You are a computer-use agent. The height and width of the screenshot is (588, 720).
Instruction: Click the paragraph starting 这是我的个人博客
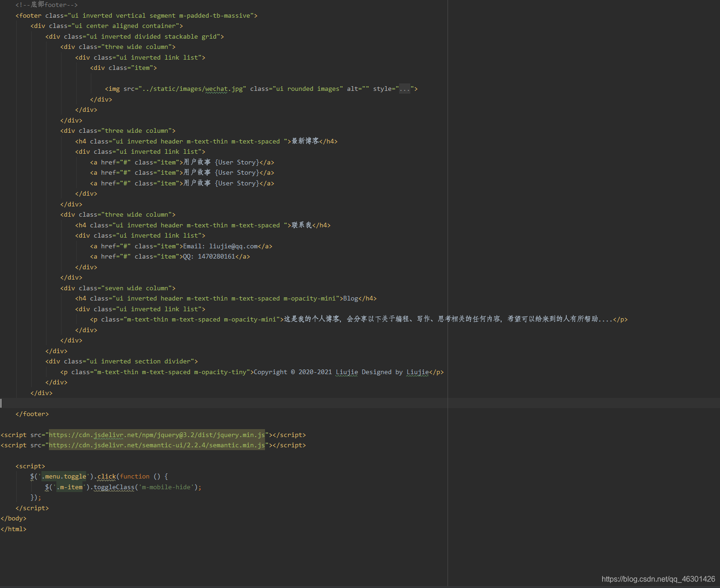tap(359, 319)
